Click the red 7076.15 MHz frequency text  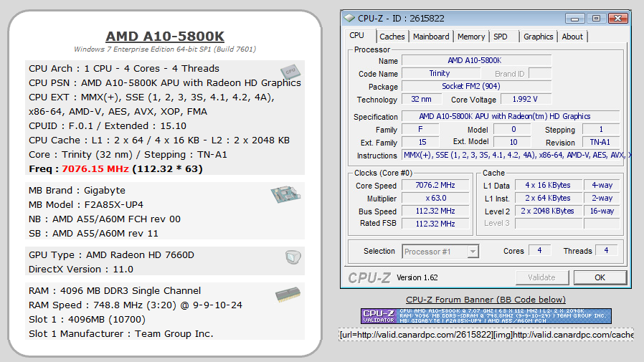[x=95, y=169]
